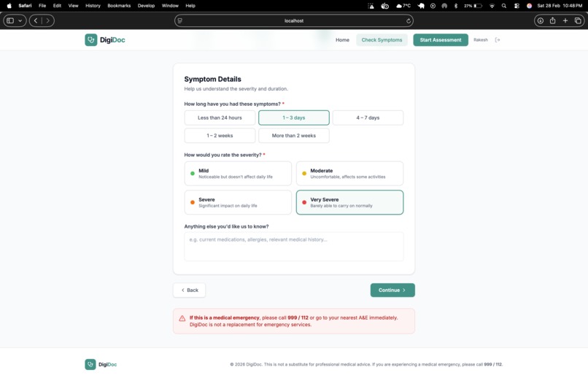Click the menu bar date and time
588x381 pixels.
(560, 6)
